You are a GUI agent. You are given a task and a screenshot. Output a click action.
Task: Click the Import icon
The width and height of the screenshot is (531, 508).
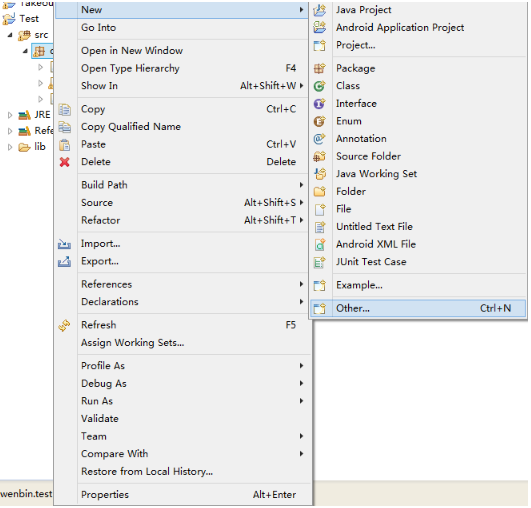64,244
